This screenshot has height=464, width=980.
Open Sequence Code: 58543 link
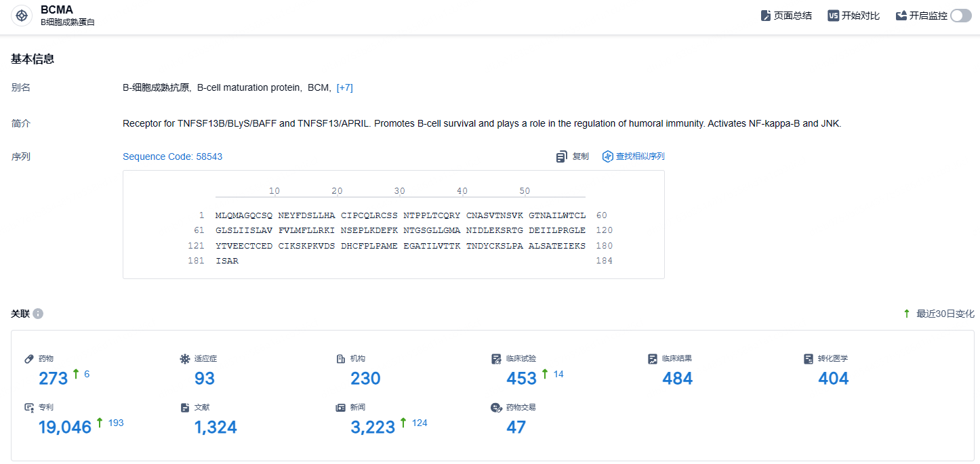click(172, 156)
